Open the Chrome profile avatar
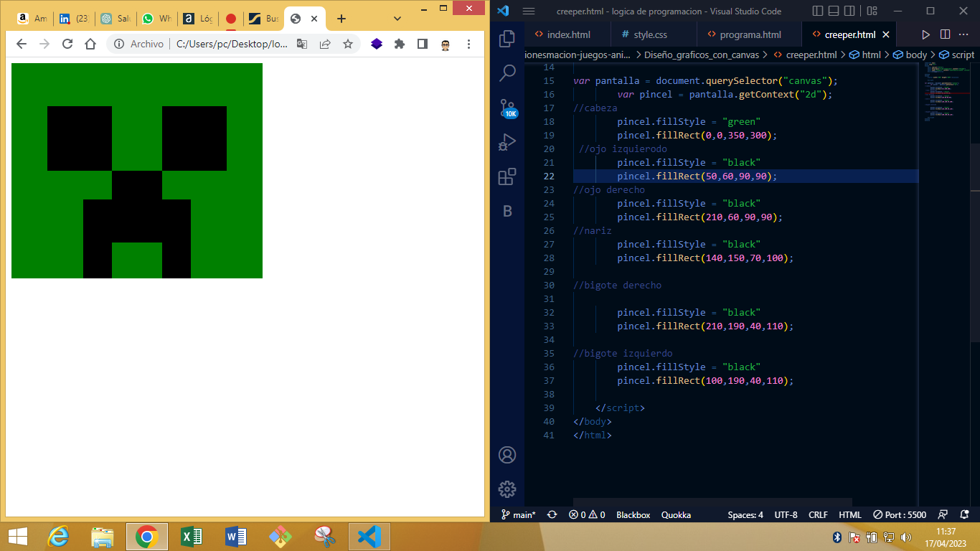Viewport: 980px width, 551px height. 446,44
